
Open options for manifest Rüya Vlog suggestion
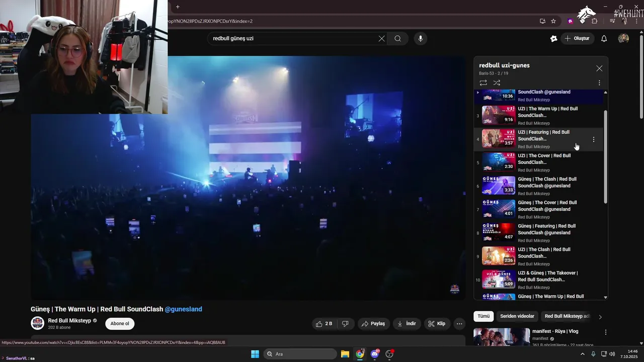pos(606,332)
